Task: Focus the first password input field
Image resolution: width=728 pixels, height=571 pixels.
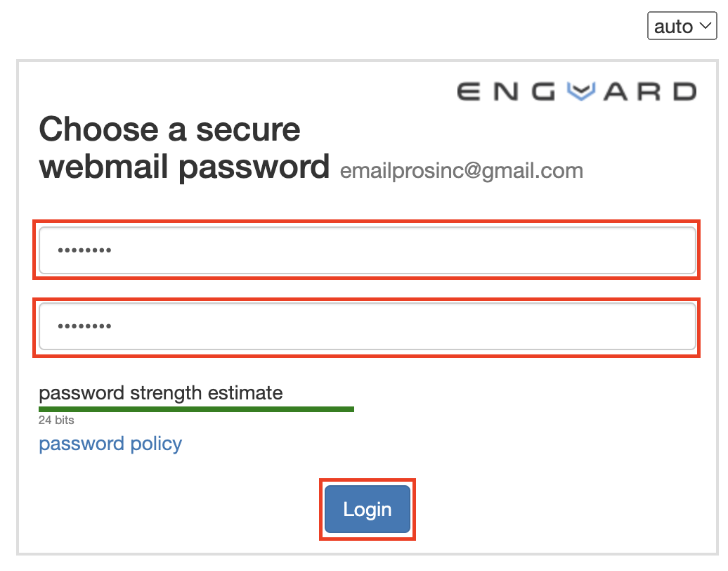Action: pyautogui.click(x=368, y=250)
